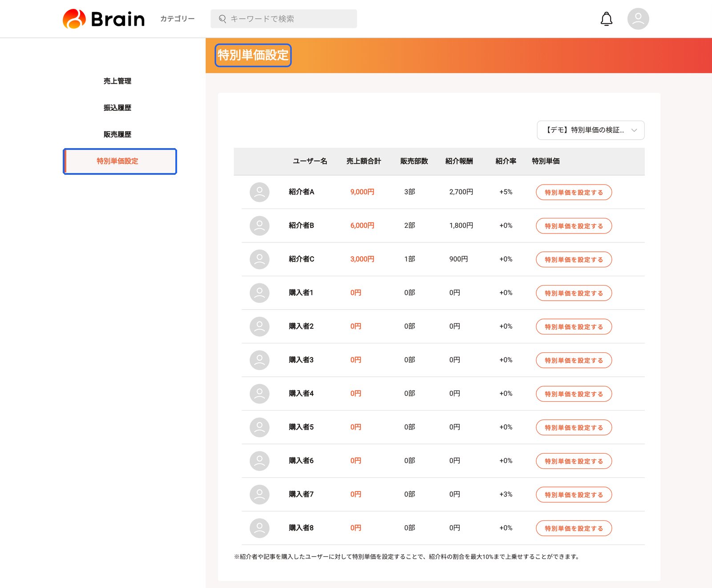The width and height of the screenshot is (712, 588).
Task: Open the account profile avatar menu
Action: pos(638,19)
